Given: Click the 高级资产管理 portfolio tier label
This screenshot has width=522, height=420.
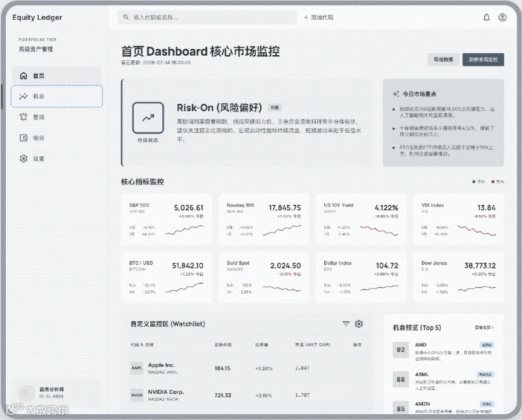Looking at the screenshot, I should pyautogui.click(x=35, y=49).
